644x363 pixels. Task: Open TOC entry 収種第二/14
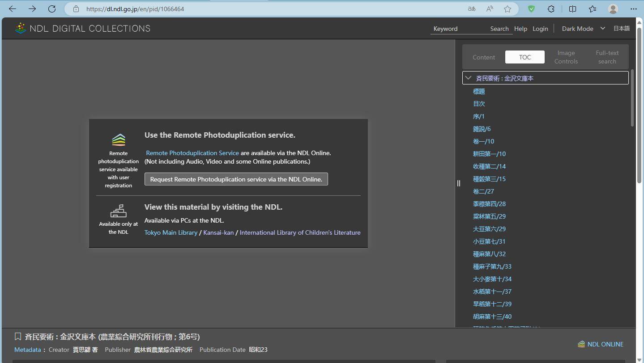490,166
